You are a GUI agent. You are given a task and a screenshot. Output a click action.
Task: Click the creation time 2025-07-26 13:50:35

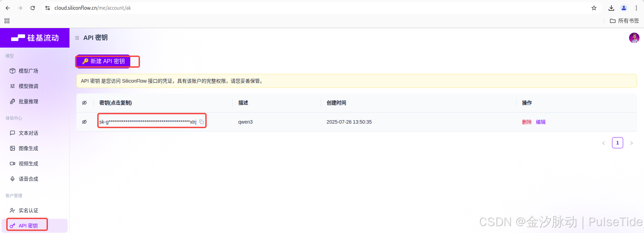[349, 122]
